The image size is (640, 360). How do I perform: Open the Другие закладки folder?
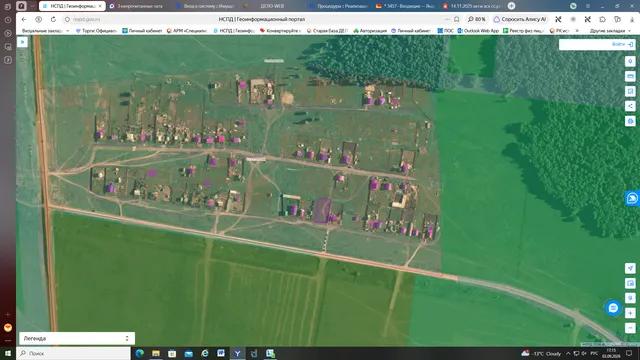(610, 31)
